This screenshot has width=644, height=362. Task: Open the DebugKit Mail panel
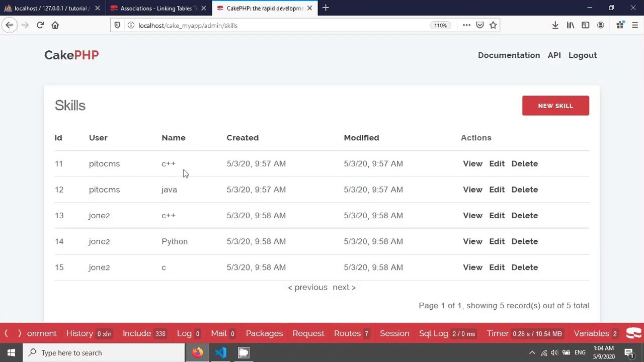[222, 333]
